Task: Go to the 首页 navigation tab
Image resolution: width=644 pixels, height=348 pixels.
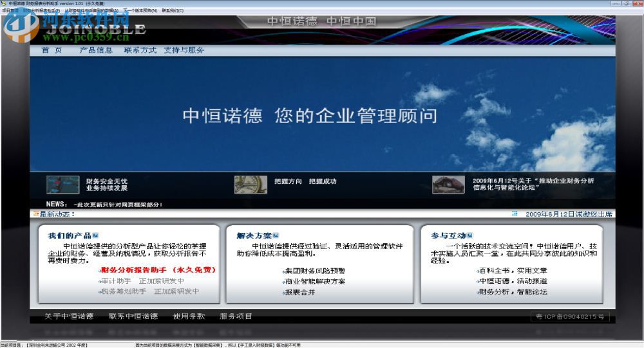Action: coord(52,50)
